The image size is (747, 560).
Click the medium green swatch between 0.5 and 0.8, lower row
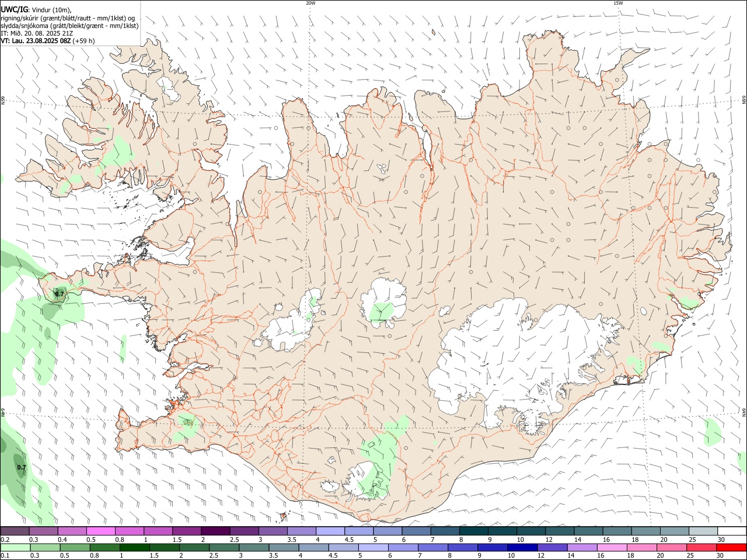tap(75, 548)
